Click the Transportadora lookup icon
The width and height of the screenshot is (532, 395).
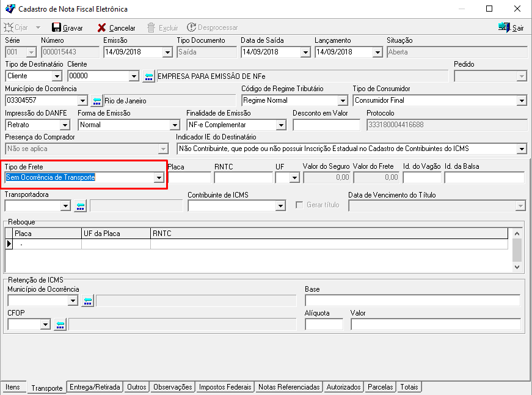click(80, 206)
